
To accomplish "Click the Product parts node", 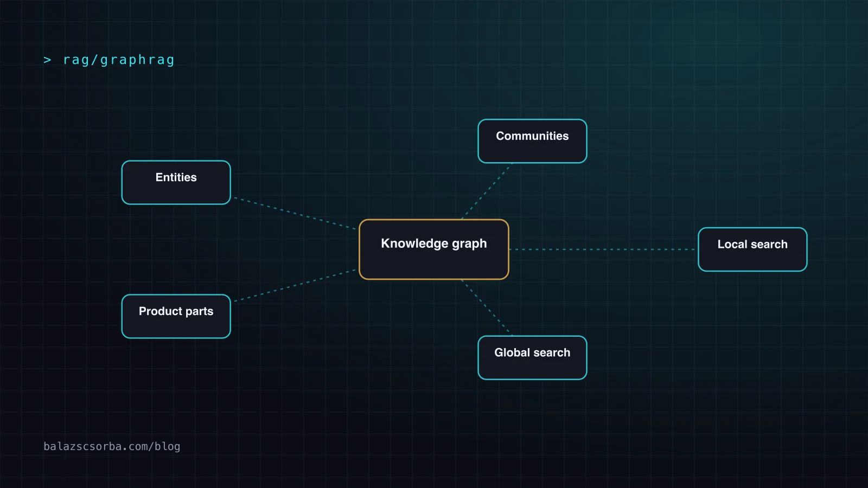I will click(176, 316).
